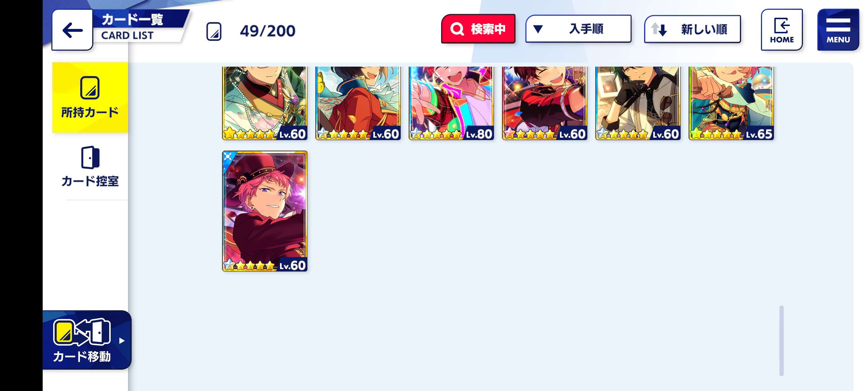Click the vertical scrollbar thumb on right
Image resolution: width=868 pixels, height=391 pixels.
[x=782, y=341]
